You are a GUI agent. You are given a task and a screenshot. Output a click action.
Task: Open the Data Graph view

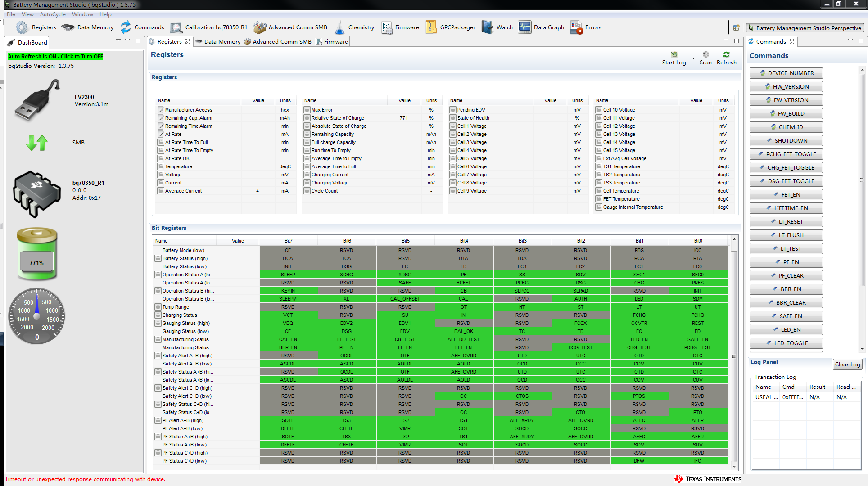tap(525, 27)
